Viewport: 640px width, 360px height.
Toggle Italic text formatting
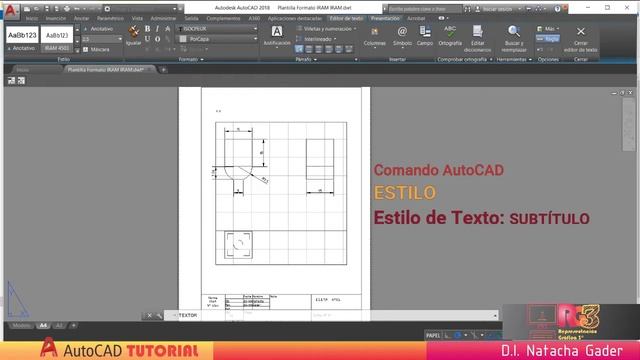pos(157,29)
